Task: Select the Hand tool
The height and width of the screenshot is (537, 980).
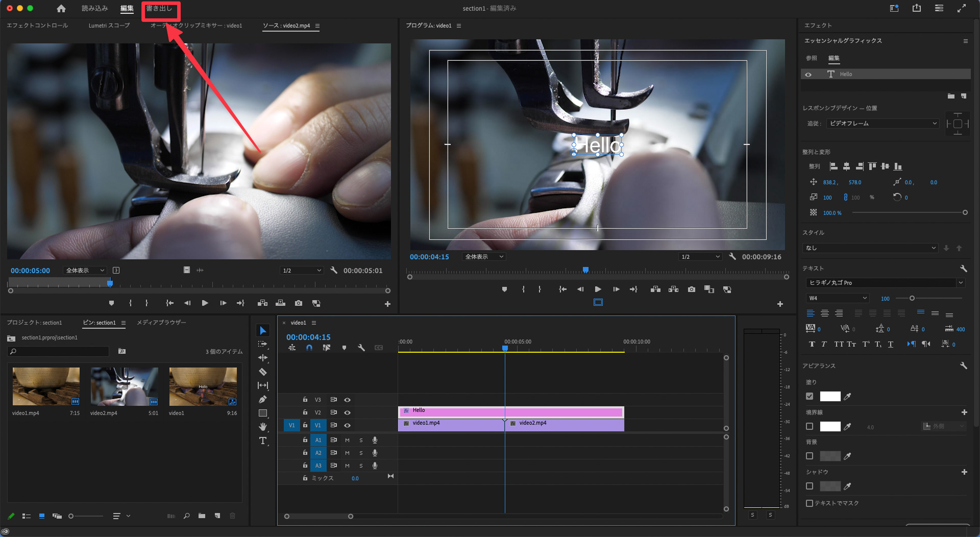Action: [x=263, y=427]
